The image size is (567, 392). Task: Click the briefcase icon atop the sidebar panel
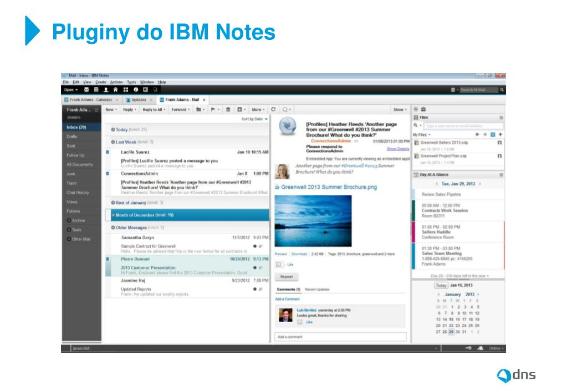423,109
